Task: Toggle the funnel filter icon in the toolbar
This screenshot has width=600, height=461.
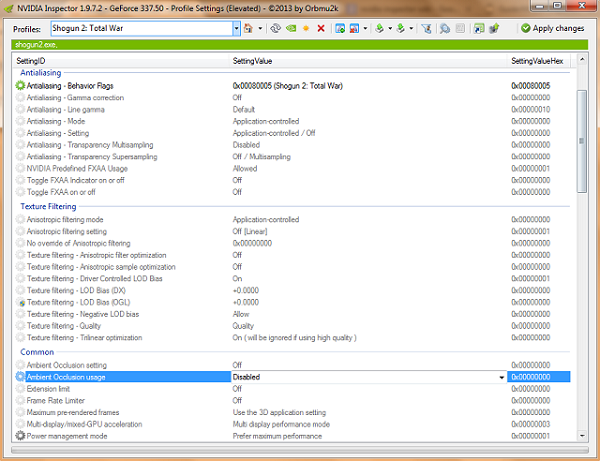Action: click(x=426, y=28)
